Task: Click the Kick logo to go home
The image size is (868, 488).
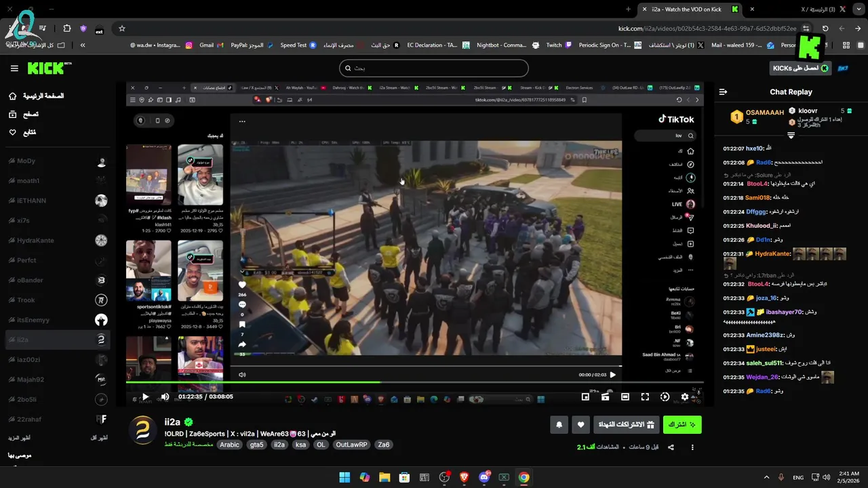Action: pyautogui.click(x=50, y=68)
